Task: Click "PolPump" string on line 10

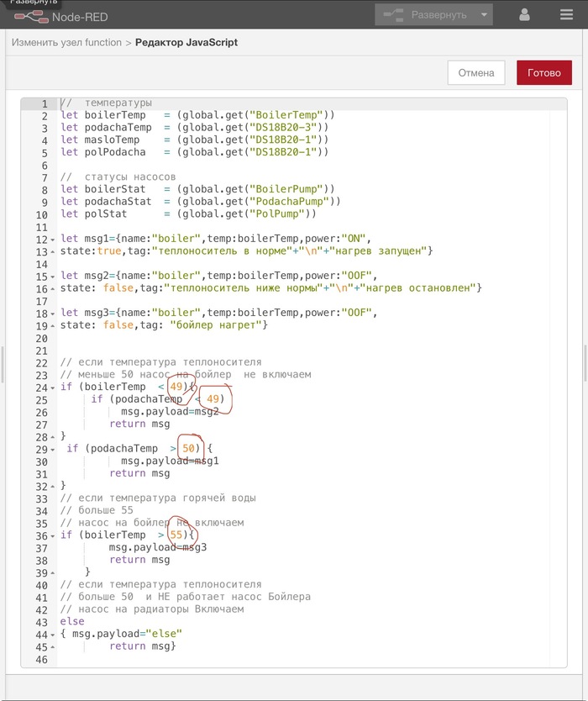Action: 277,213
